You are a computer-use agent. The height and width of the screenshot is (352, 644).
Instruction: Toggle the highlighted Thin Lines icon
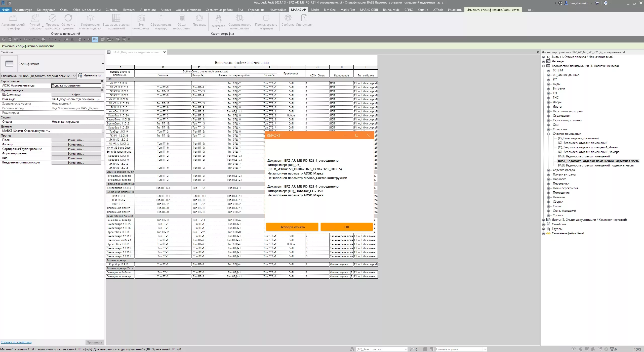pyautogui.click(x=95, y=39)
